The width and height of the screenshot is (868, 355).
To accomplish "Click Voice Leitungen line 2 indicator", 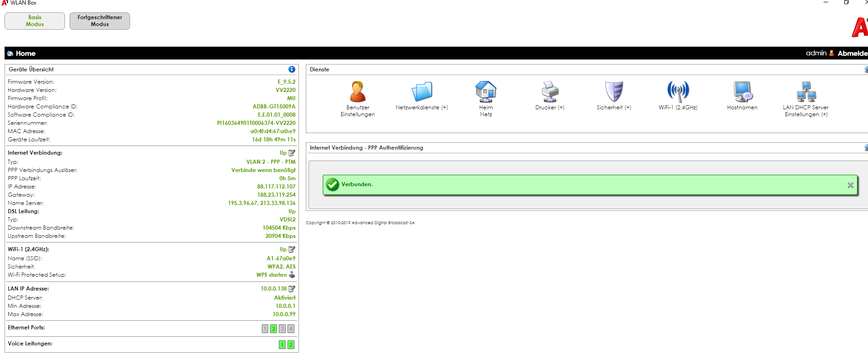I will [291, 344].
